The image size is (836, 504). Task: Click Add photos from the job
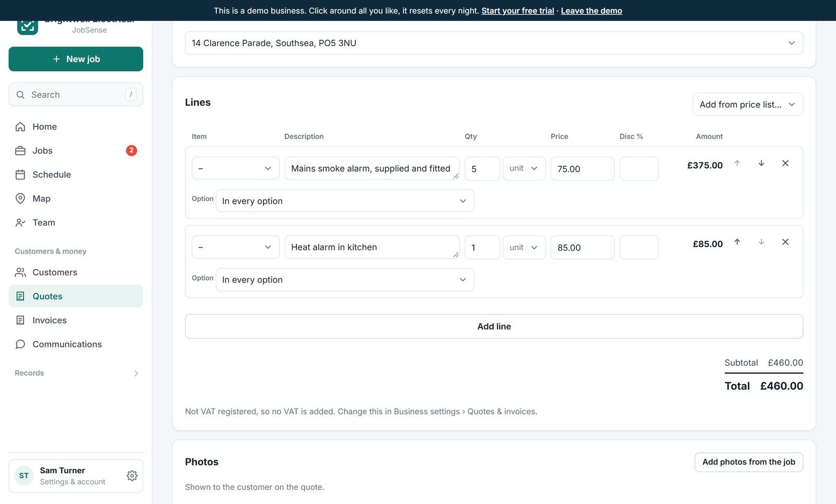click(x=749, y=462)
